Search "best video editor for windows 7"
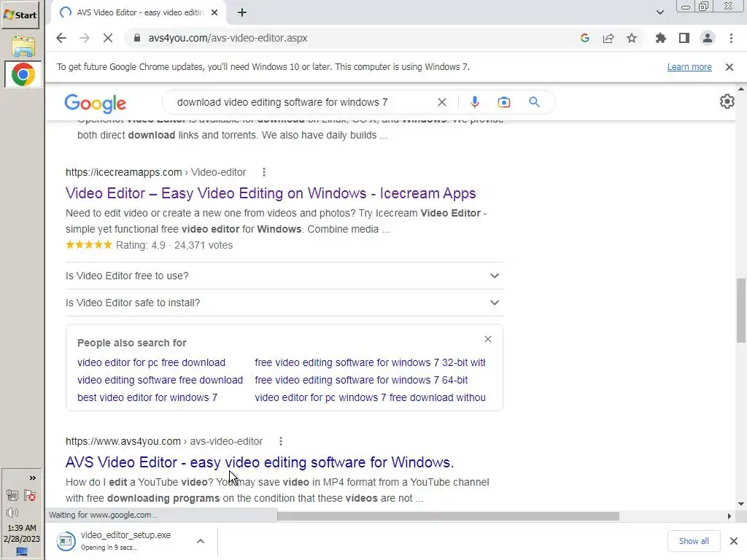The image size is (747, 560). (x=147, y=397)
